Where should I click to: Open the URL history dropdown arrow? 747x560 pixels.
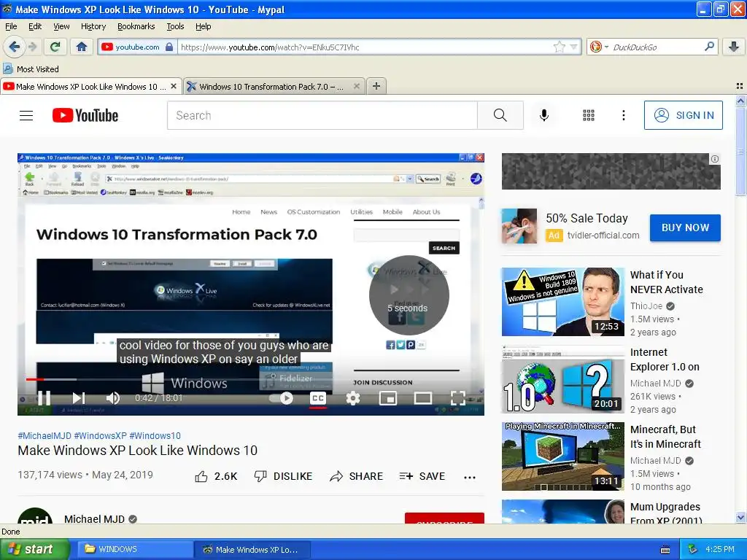point(573,47)
